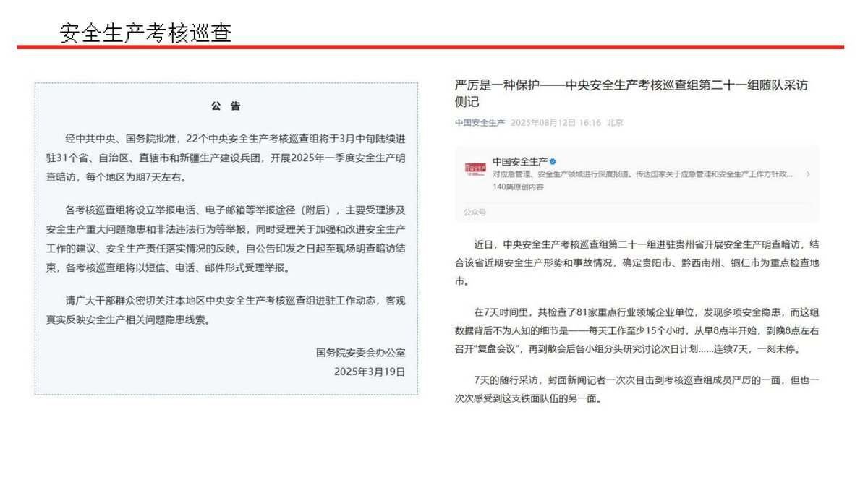Click the paragraph starting 经中共中央、国务院批准
This screenshot has height=488, width=868.
click(226, 157)
